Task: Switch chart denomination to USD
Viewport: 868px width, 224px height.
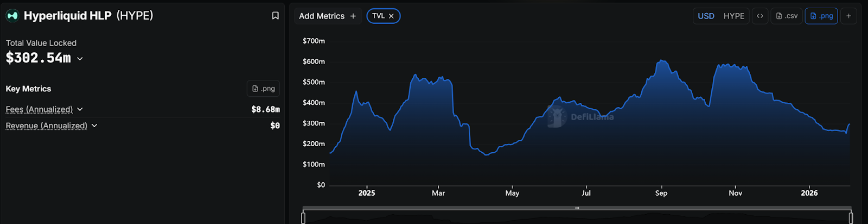Action: (706, 16)
